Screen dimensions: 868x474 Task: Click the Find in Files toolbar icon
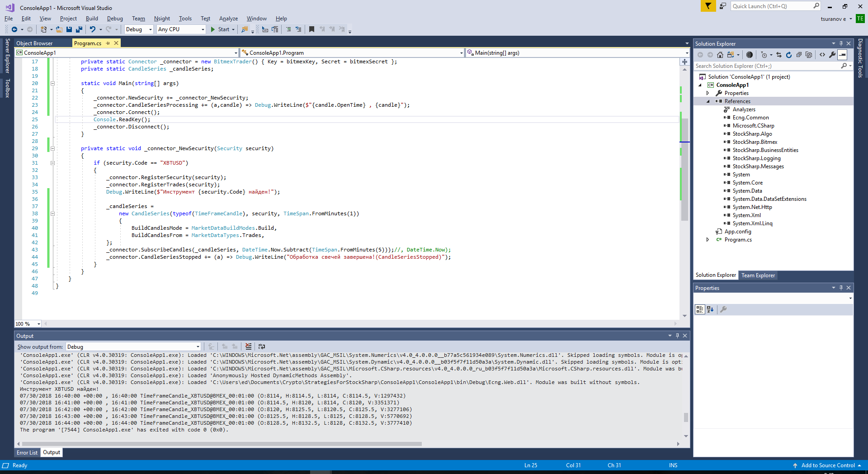coord(245,29)
